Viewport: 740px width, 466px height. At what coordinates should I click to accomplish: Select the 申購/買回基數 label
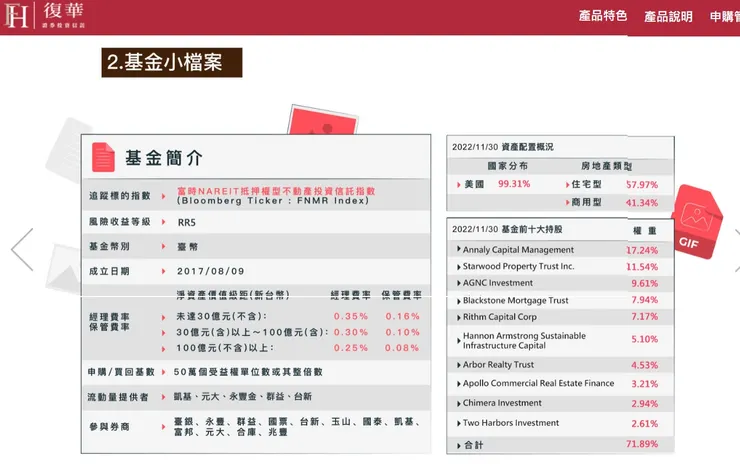[121, 372]
